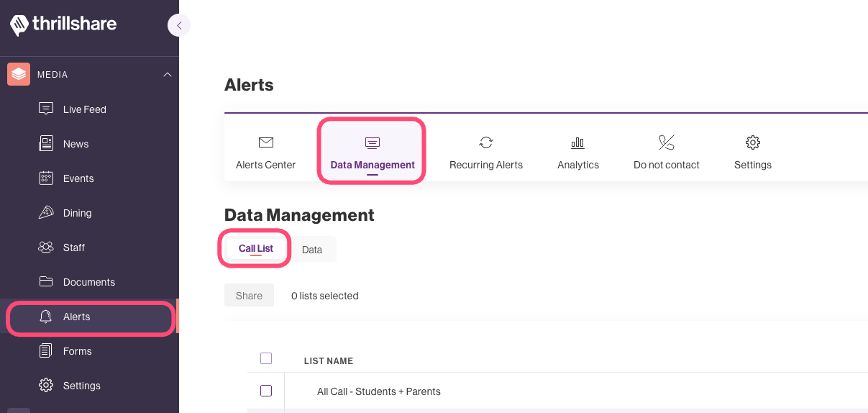Collapse the sidebar with the arrow button

click(x=178, y=26)
